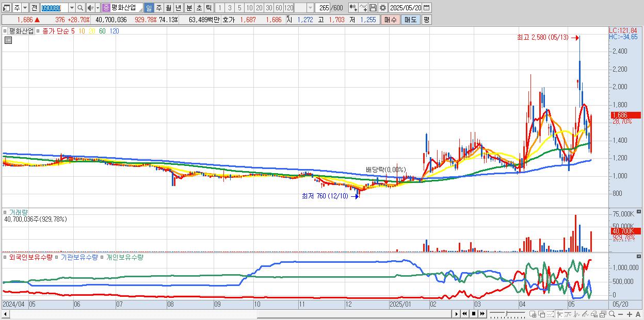Close the volume panel
Screen dimensions: 644x320
point(638,212)
